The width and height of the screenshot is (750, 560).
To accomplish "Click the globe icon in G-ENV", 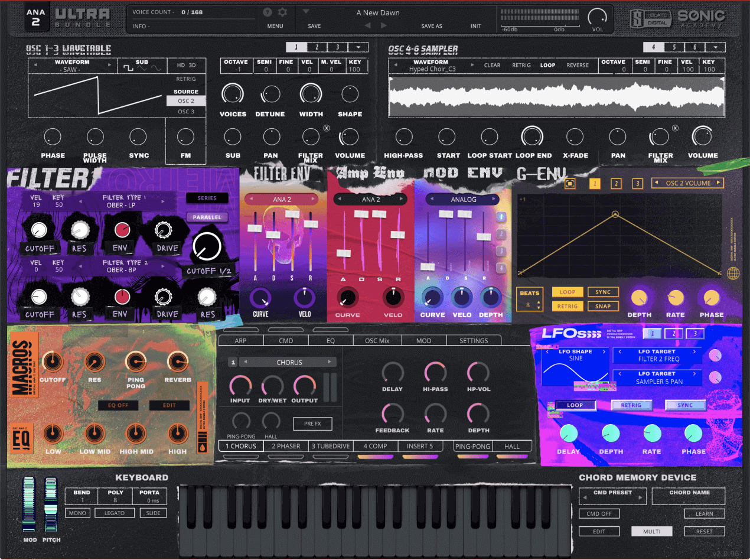I will pos(733,273).
